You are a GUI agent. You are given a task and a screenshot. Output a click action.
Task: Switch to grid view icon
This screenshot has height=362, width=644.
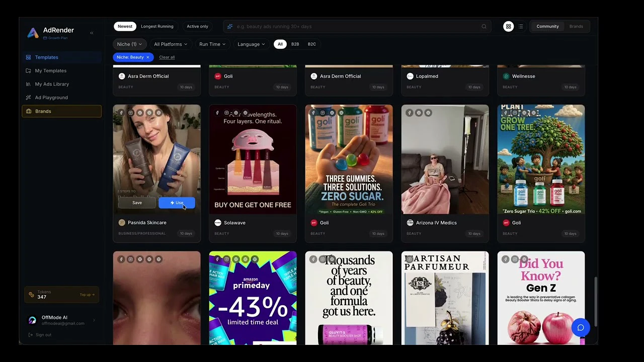coord(509,26)
